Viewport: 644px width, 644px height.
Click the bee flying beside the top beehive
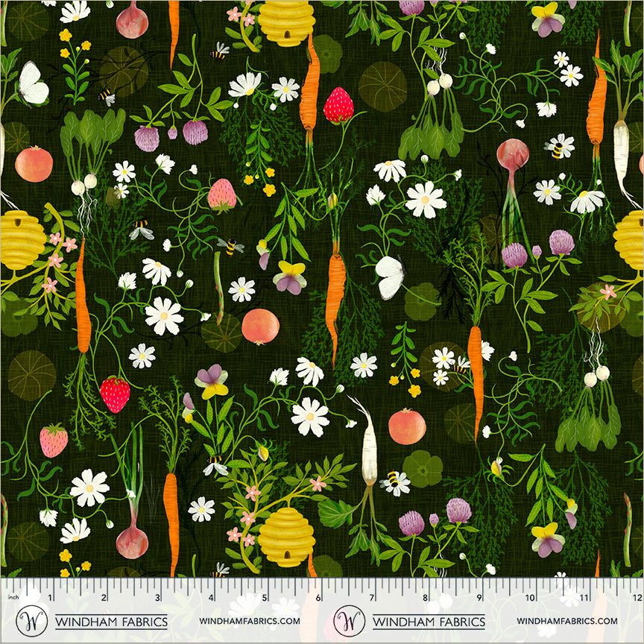coord(219,51)
